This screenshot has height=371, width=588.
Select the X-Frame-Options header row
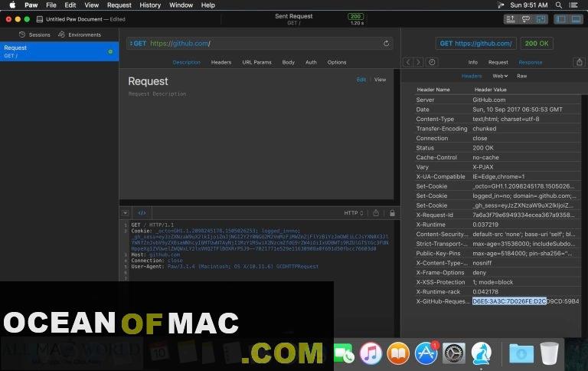pyautogui.click(x=497, y=273)
